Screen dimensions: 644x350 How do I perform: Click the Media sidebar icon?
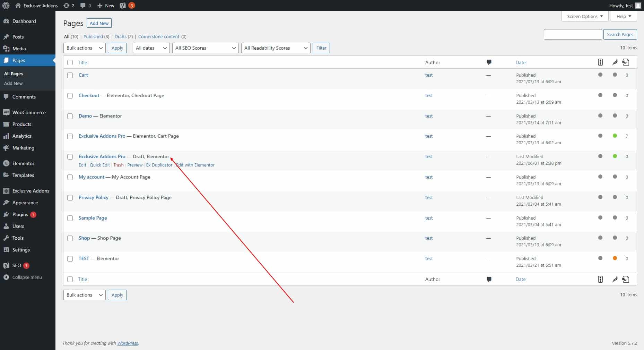[6, 49]
